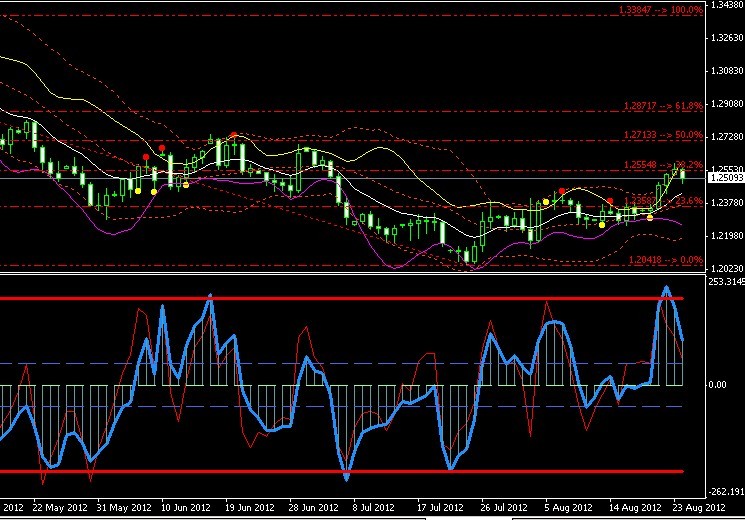This screenshot has height=520, width=745.
Task: Click the 1.29080 price axis value
Action: (x=727, y=104)
